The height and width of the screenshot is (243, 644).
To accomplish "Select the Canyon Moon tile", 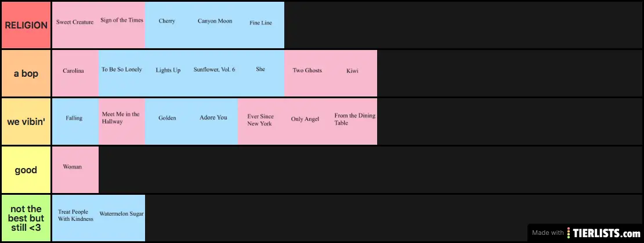I will tap(215, 24).
